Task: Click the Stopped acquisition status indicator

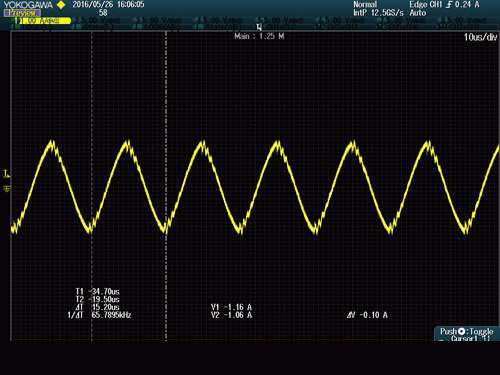Action: pyautogui.click(x=22, y=13)
